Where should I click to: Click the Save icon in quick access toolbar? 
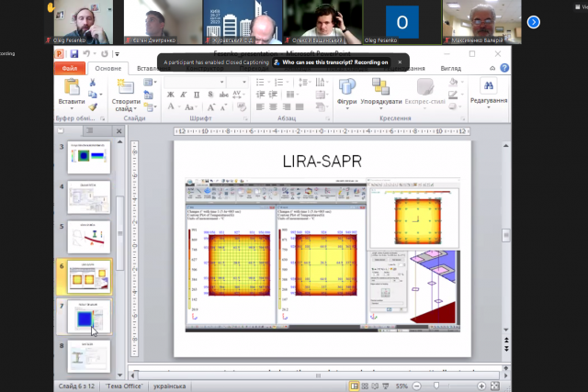(x=73, y=53)
